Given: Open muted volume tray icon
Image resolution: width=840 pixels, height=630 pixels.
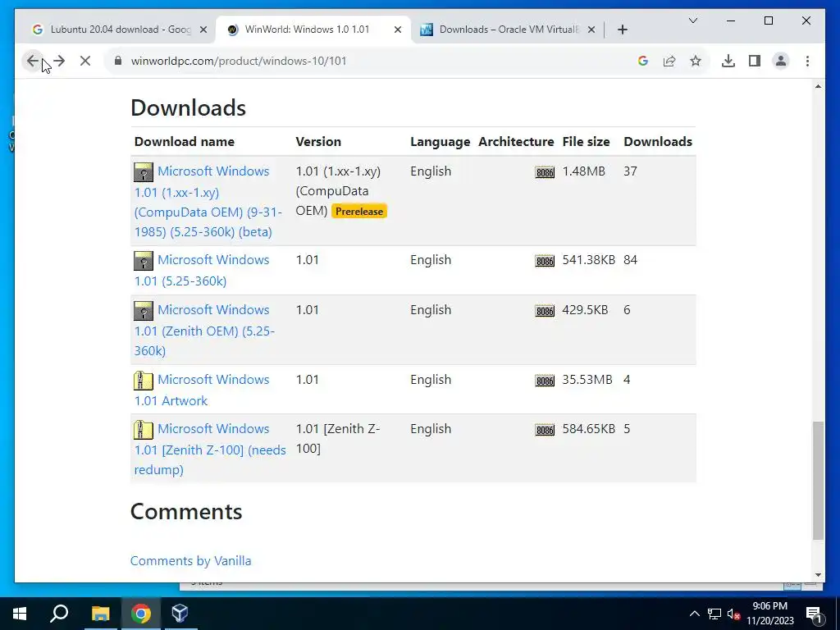Looking at the screenshot, I should tap(733, 614).
